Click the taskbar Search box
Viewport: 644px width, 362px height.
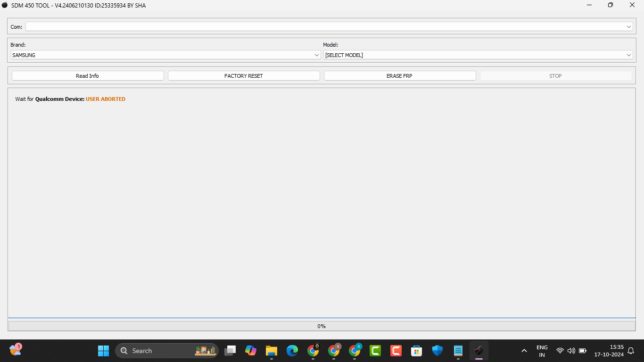(167, 351)
